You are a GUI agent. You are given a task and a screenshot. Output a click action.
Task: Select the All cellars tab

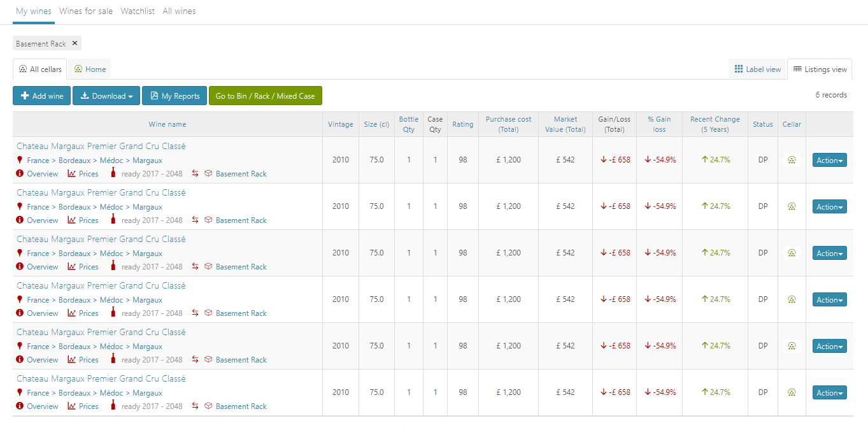pyautogui.click(x=39, y=69)
